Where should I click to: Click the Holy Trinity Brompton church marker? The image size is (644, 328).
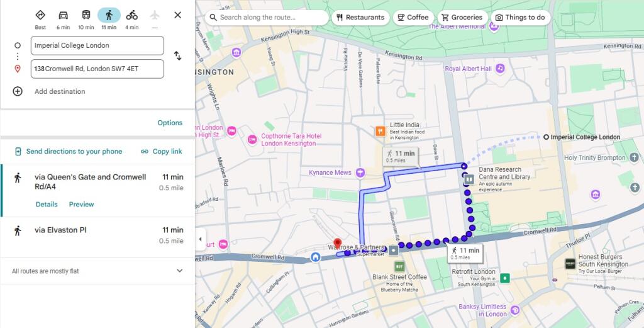(x=634, y=157)
